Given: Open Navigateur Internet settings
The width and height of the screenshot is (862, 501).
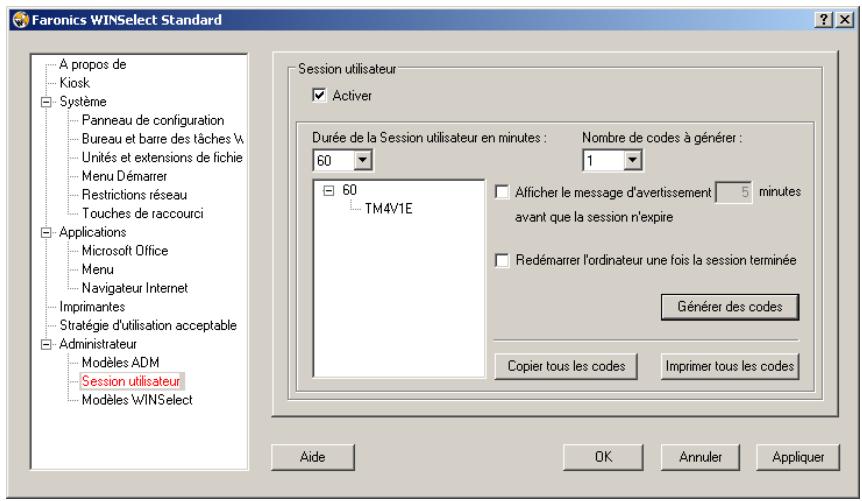Looking at the screenshot, I should coord(135,288).
